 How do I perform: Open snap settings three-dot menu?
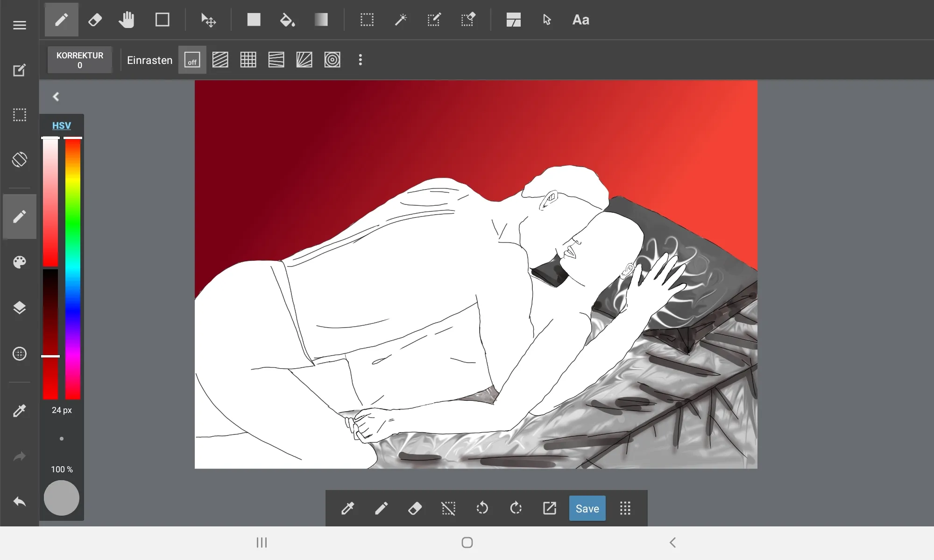[x=360, y=60]
